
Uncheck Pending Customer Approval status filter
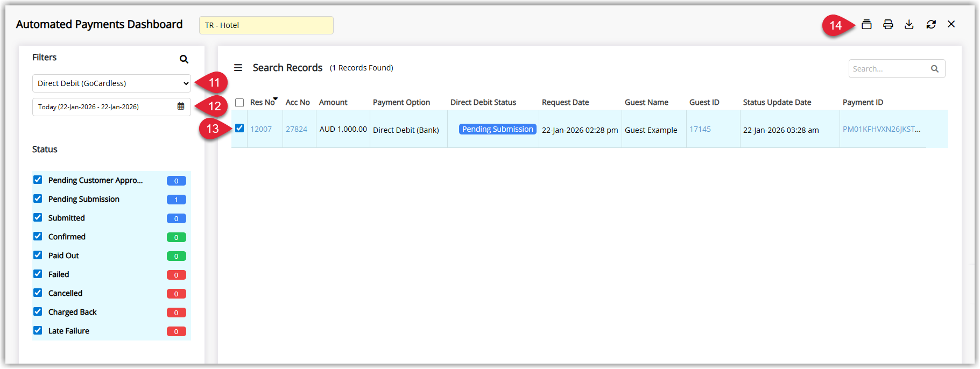[38, 180]
